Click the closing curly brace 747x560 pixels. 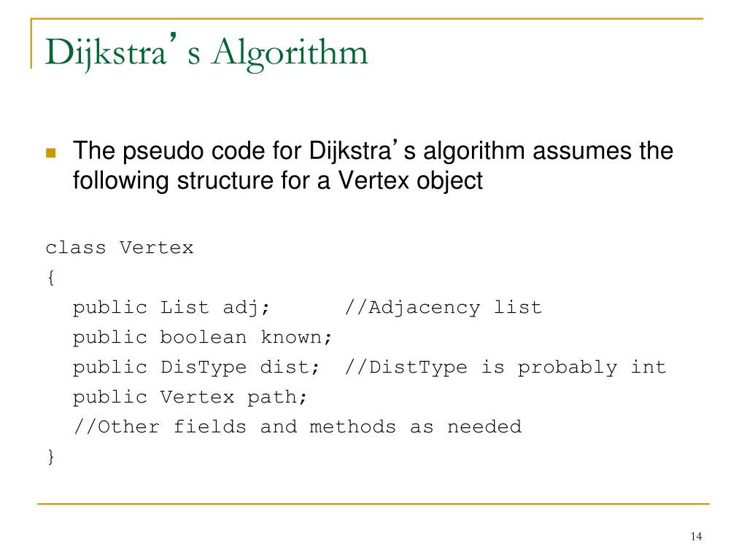point(51,456)
